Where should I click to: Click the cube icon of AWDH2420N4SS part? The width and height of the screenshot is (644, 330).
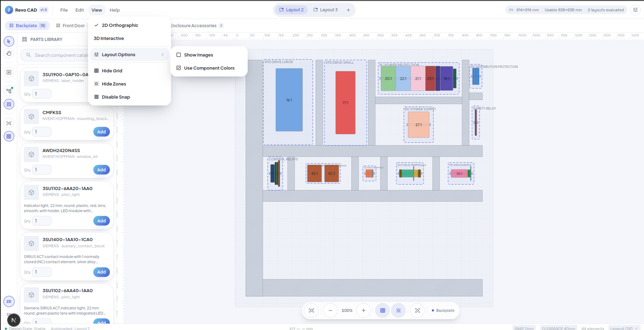[31, 154]
